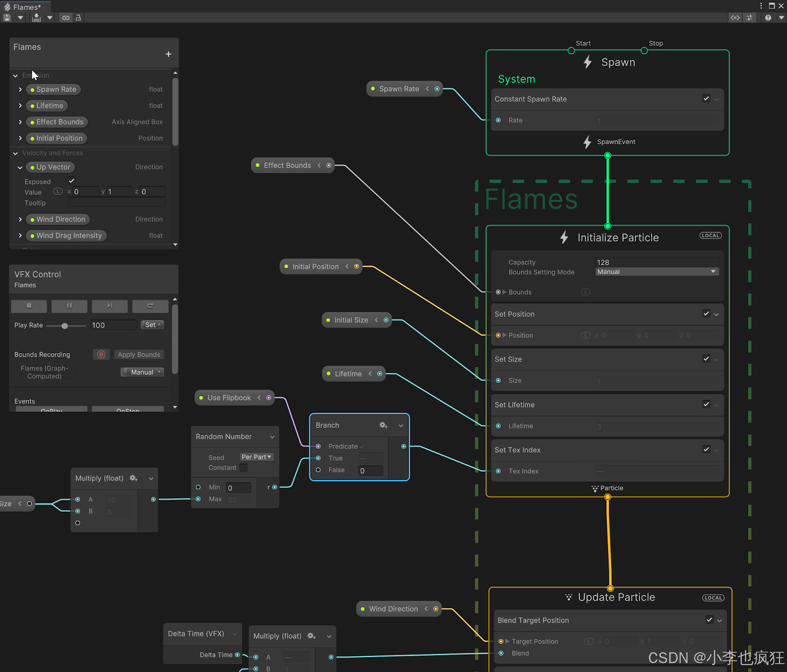Click the Apply Bounds button
787x672 pixels.
point(139,355)
